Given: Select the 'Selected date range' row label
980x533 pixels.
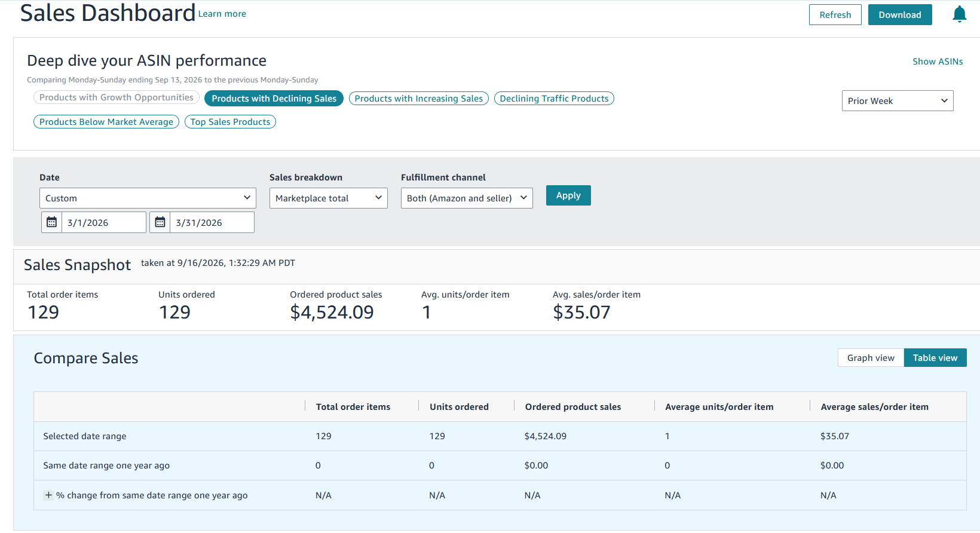Looking at the screenshot, I should pos(85,436).
